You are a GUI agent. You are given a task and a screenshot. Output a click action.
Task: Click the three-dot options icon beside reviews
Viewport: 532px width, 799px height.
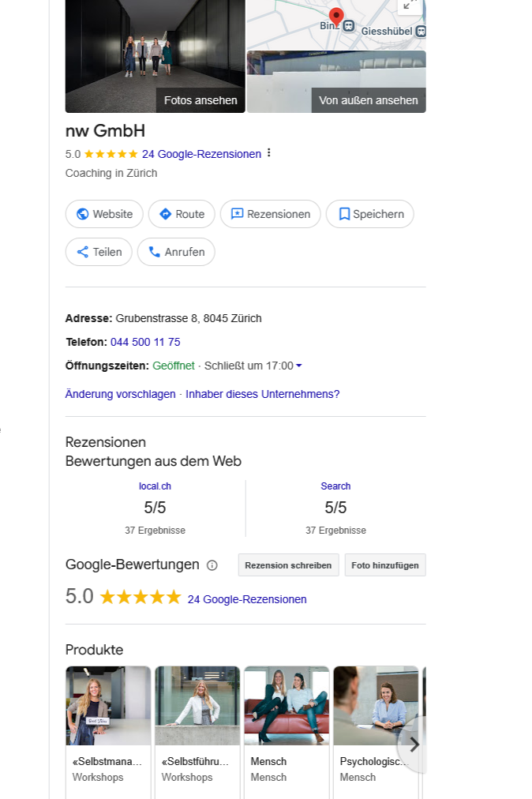(269, 153)
